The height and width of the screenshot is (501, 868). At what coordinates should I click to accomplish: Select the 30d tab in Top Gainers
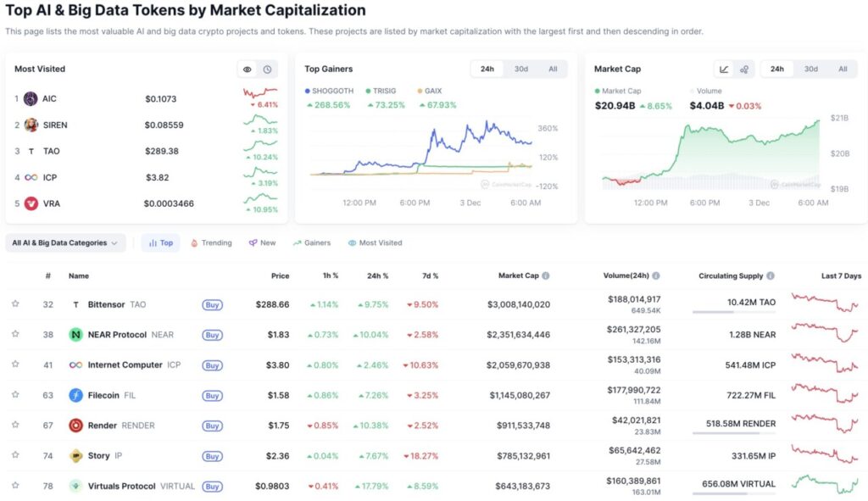tap(520, 70)
